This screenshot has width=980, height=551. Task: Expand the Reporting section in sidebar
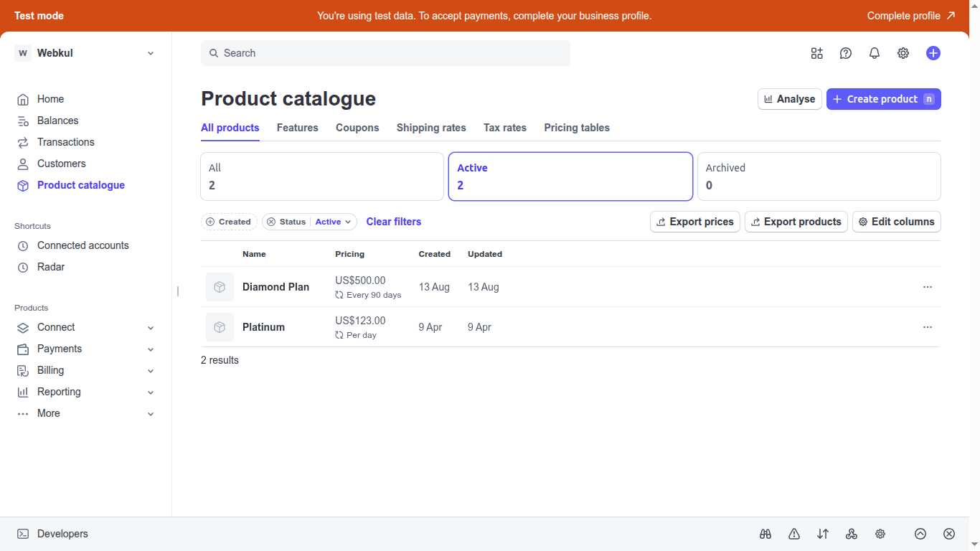[x=60, y=392]
